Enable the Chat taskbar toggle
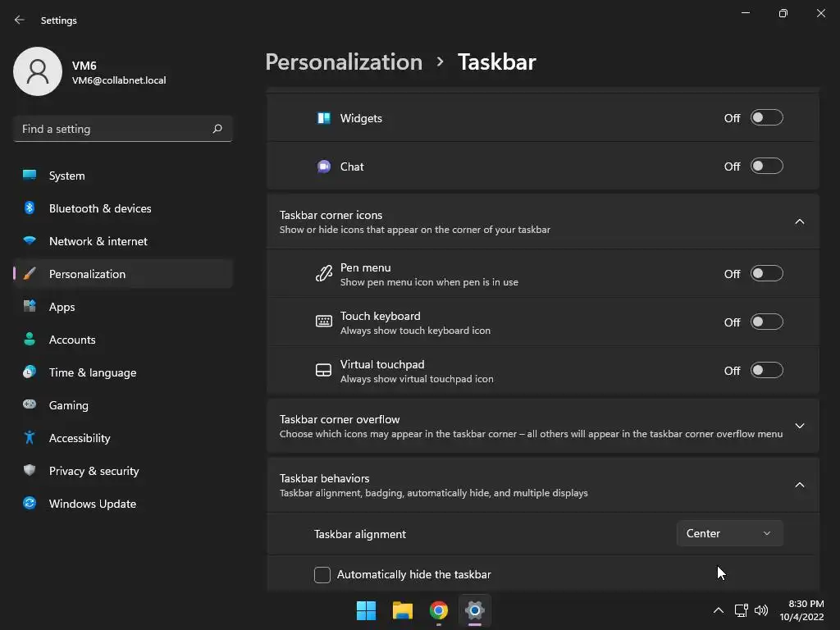 [x=766, y=167]
